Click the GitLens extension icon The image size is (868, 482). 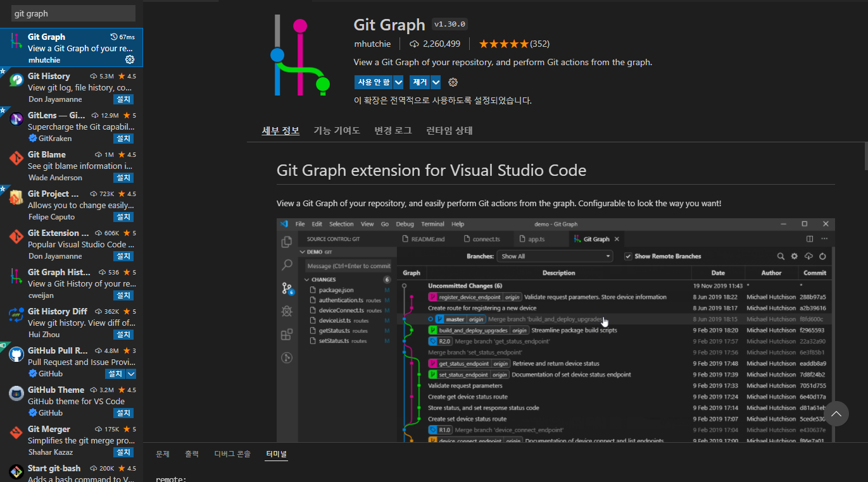pos(16,120)
